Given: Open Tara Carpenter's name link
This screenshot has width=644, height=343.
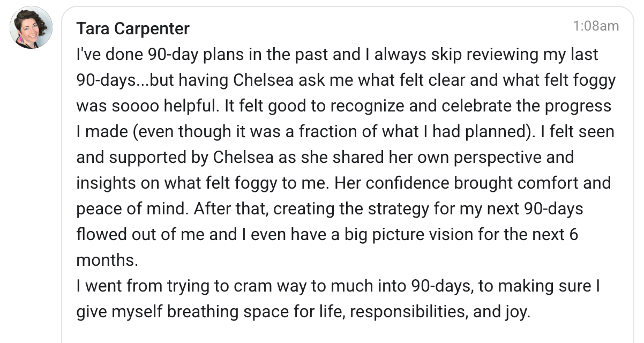Looking at the screenshot, I should tap(133, 28).
